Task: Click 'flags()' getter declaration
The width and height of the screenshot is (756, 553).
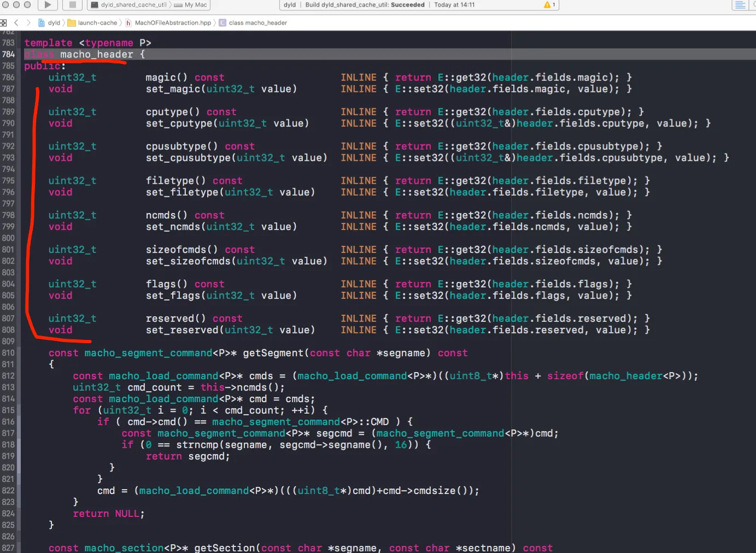Action: 167,284
